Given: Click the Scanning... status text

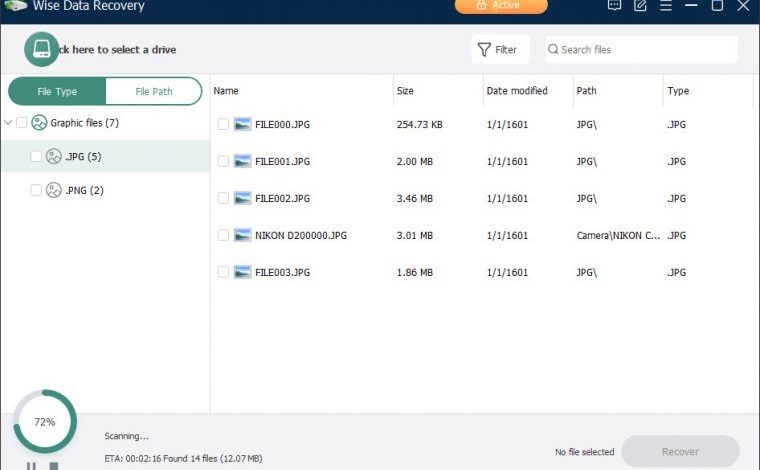Looking at the screenshot, I should [x=127, y=436].
